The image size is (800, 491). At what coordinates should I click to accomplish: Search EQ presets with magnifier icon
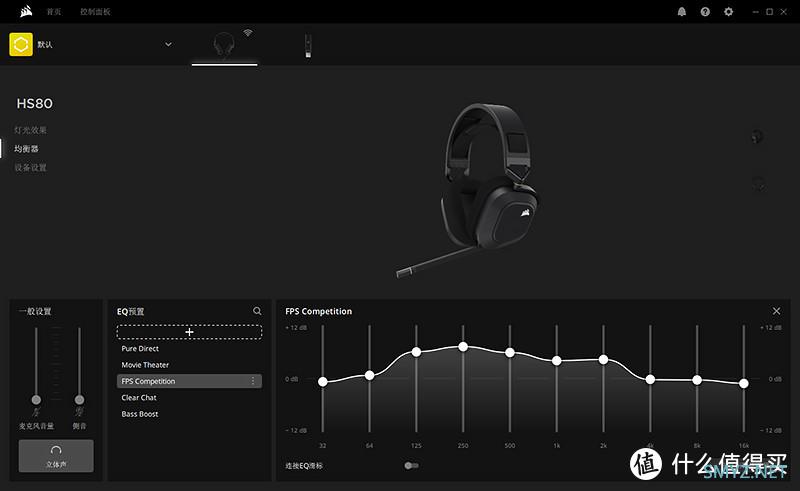click(x=257, y=311)
